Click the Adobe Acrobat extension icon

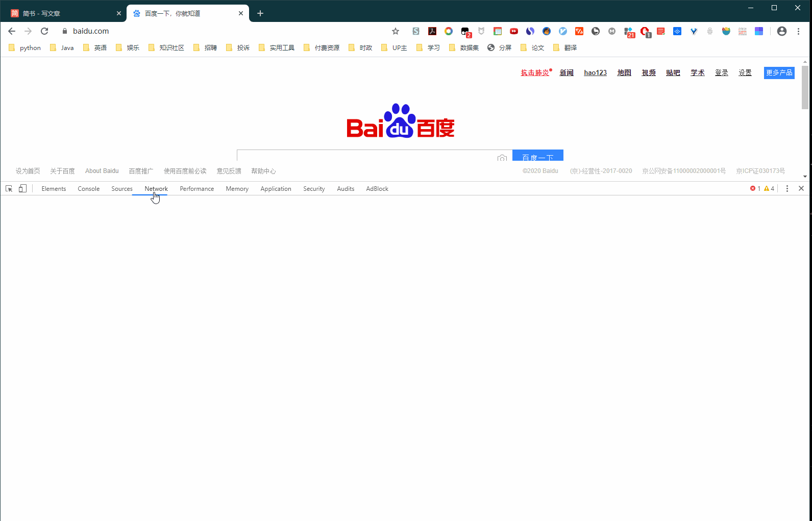pos(432,31)
